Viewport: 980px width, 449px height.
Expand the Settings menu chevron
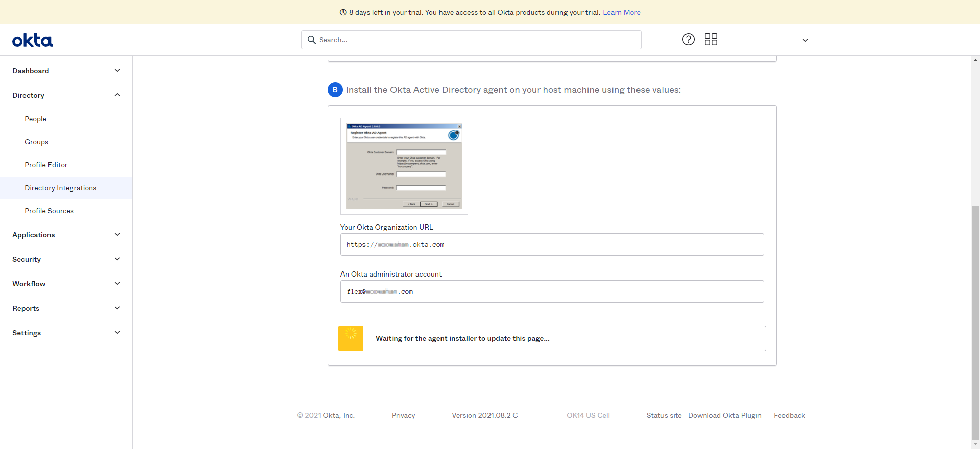pyautogui.click(x=117, y=333)
